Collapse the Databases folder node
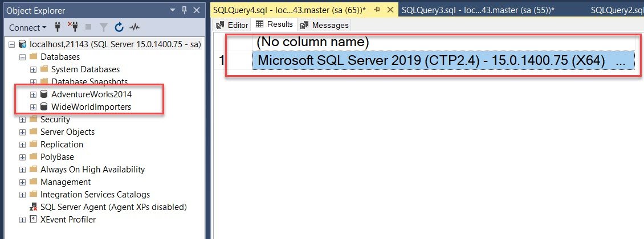Screen dimensions: 644x239 [23, 56]
